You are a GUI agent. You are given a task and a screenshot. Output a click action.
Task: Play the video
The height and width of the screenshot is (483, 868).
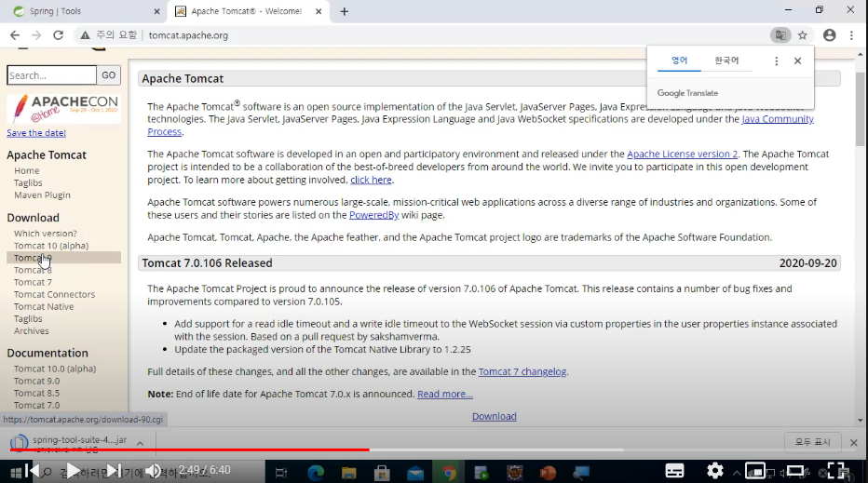click(73, 471)
